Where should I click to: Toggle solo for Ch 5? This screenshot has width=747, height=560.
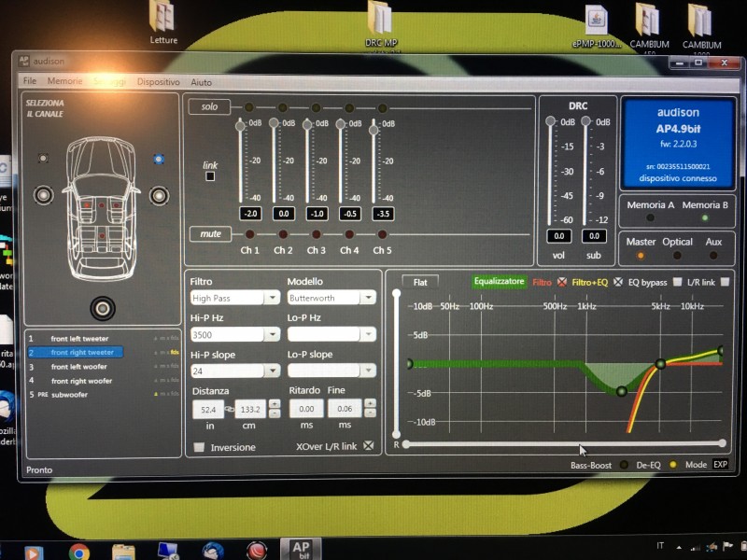[382, 108]
